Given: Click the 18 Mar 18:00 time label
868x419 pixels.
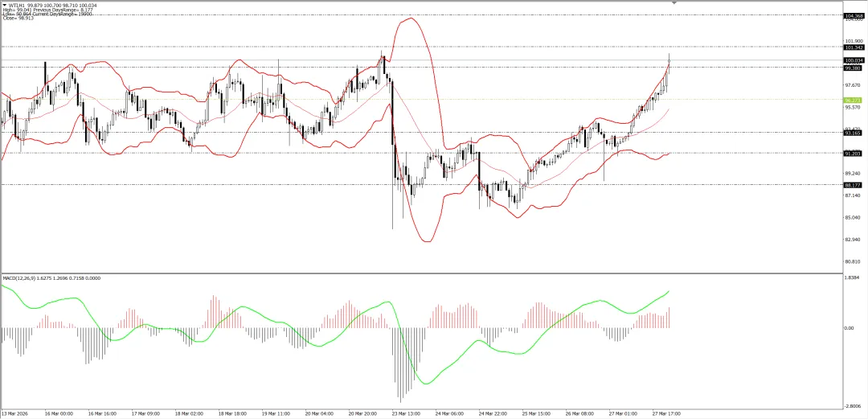Looking at the screenshot, I should click(232, 413).
